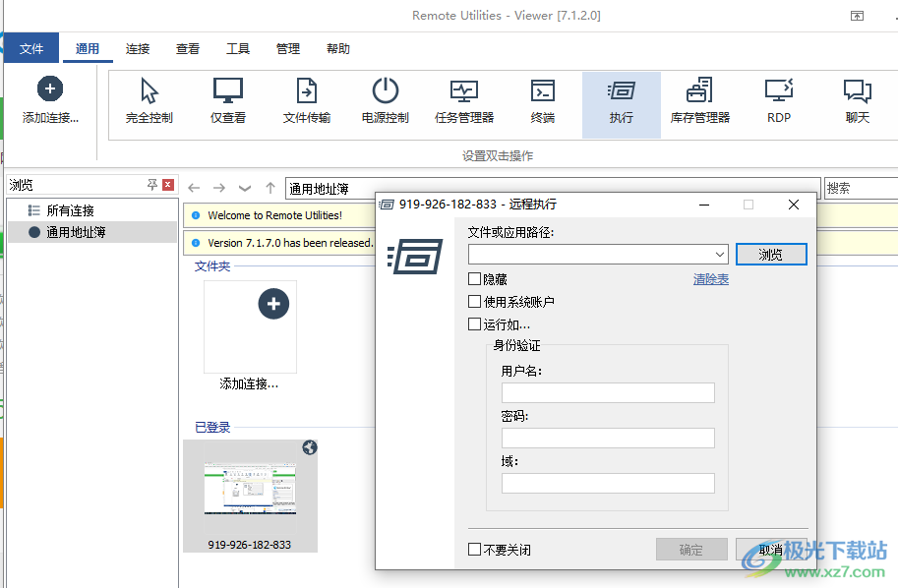The height and width of the screenshot is (588, 898).
Task: Click the Version 7.1.7.0 released notice
Action: 290,243
